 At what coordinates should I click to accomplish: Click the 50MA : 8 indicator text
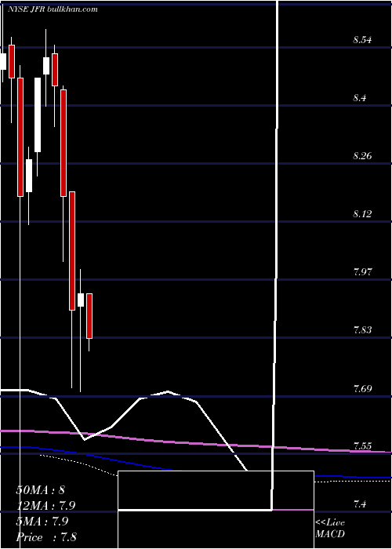tap(41, 490)
